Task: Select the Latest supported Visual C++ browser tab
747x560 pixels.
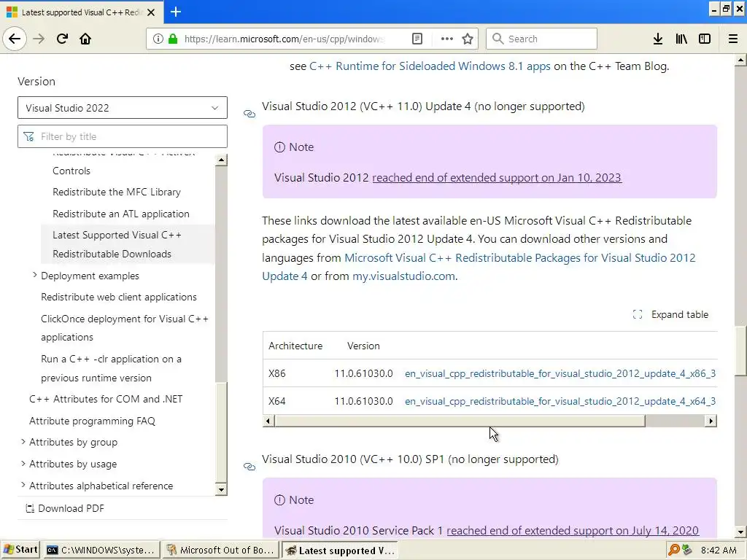Action: click(81, 12)
